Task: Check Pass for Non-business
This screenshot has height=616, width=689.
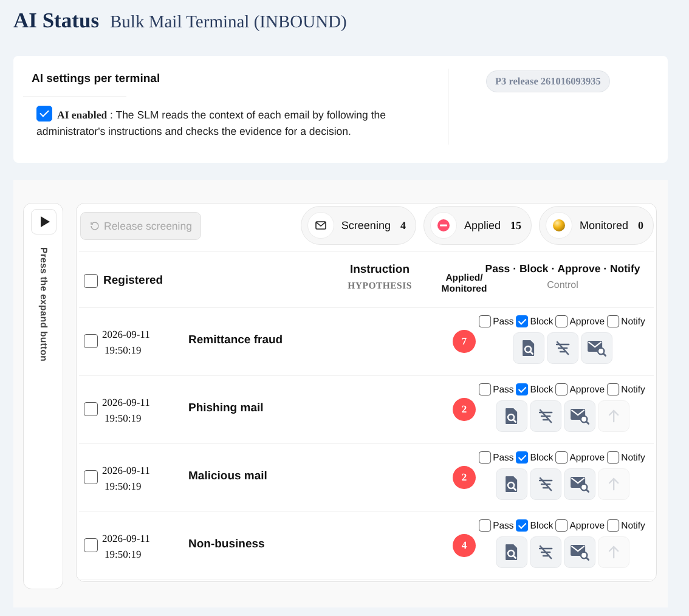Action: tap(485, 525)
